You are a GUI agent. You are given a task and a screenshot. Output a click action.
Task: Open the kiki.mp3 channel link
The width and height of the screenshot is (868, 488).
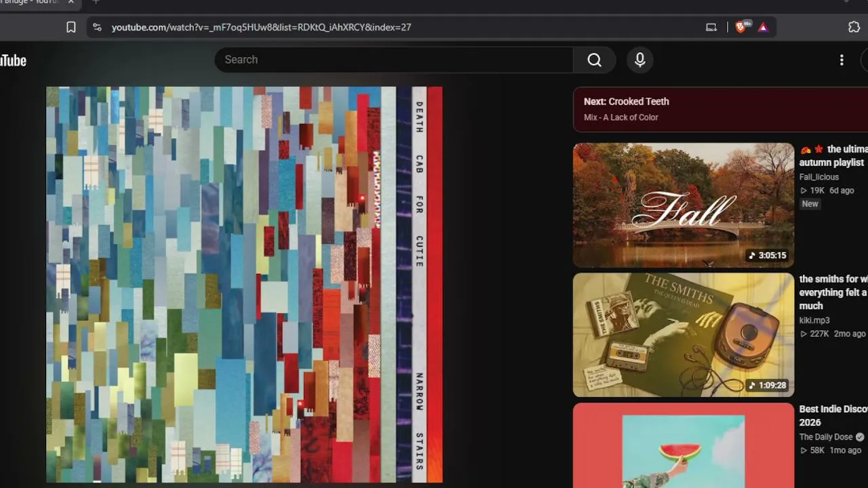814,320
